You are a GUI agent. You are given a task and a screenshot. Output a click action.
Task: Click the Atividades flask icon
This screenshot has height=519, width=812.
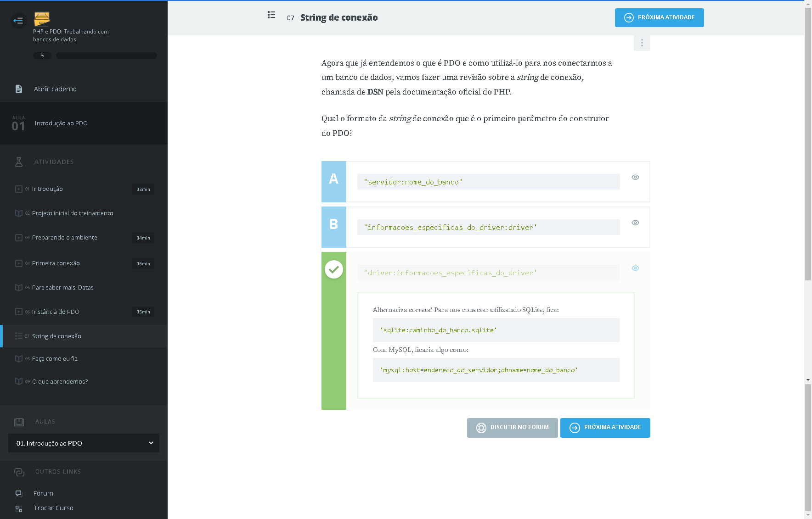[19, 162]
